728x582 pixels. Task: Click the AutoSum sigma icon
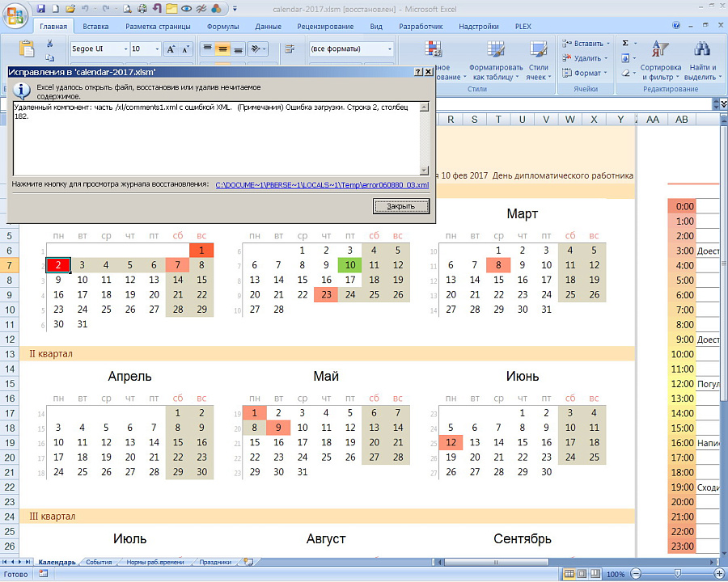(625, 43)
